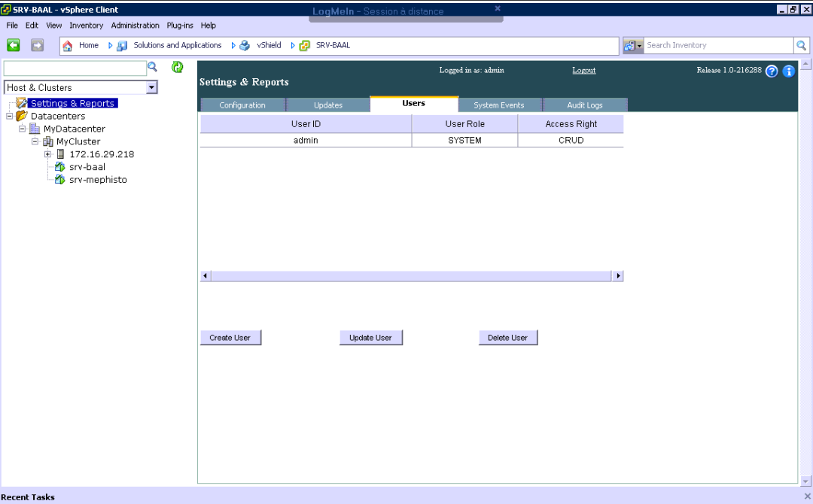This screenshot has width=813, height=504.
Task: Switch to the Audit Logs tab
Action: click(x=584, y=105)
